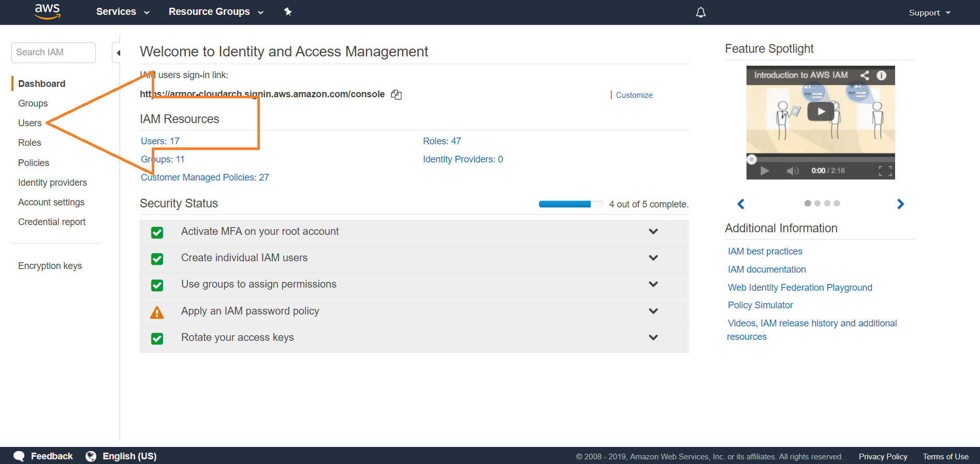Collapse the left sidebar with arrow icon
Image resolution: width=980 pixels, height=464 pixels.
click(118, 53)
